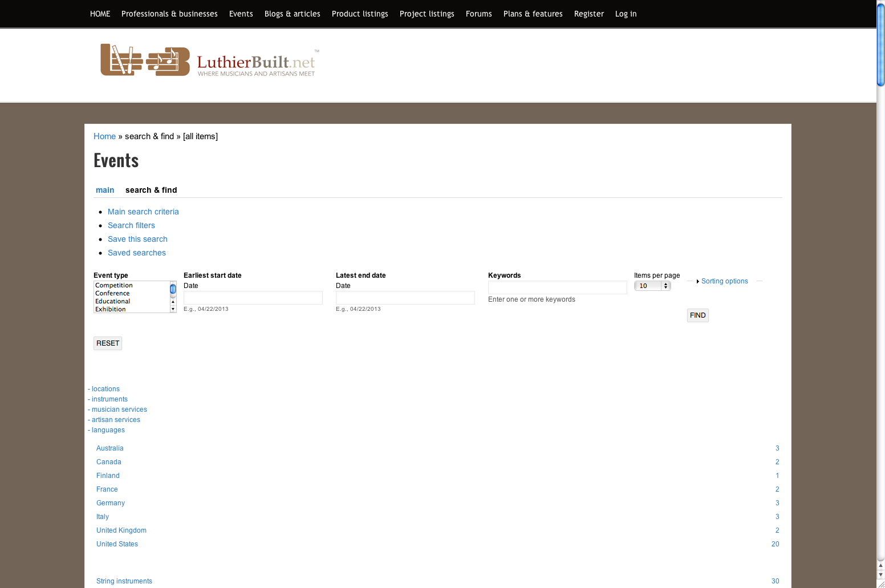Click the Register link
885x588 pixels.
click(x=588, y=14)
